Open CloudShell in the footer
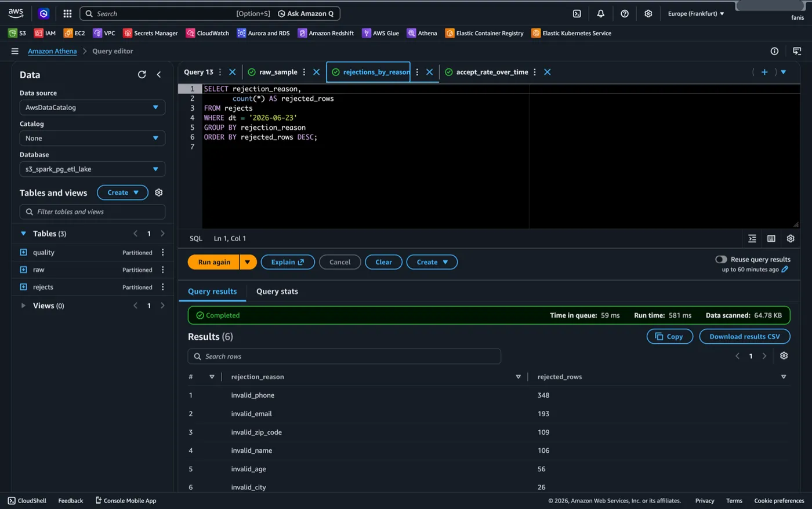Image resolution: width=812 pixels, height=509 pixels. click(27, 500)
